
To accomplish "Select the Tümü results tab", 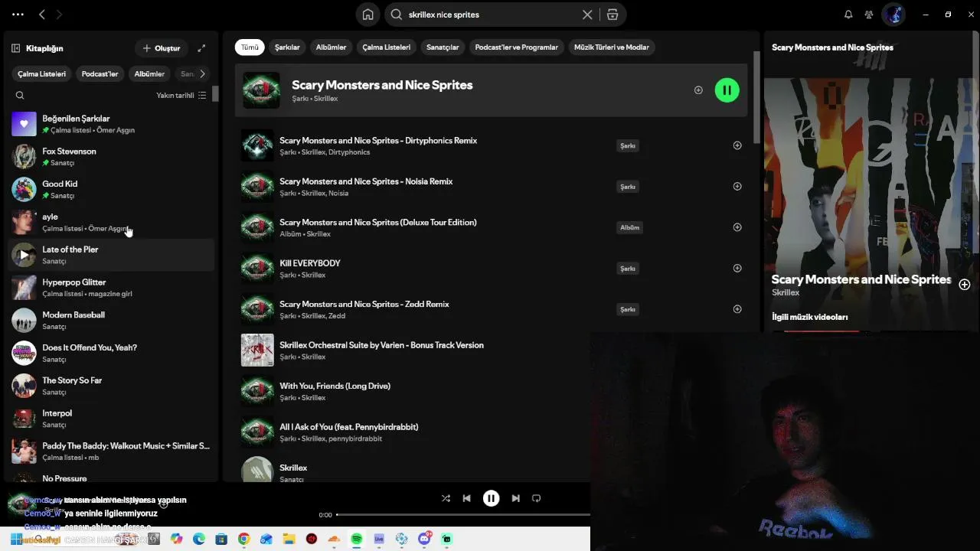I will point(250,47).
